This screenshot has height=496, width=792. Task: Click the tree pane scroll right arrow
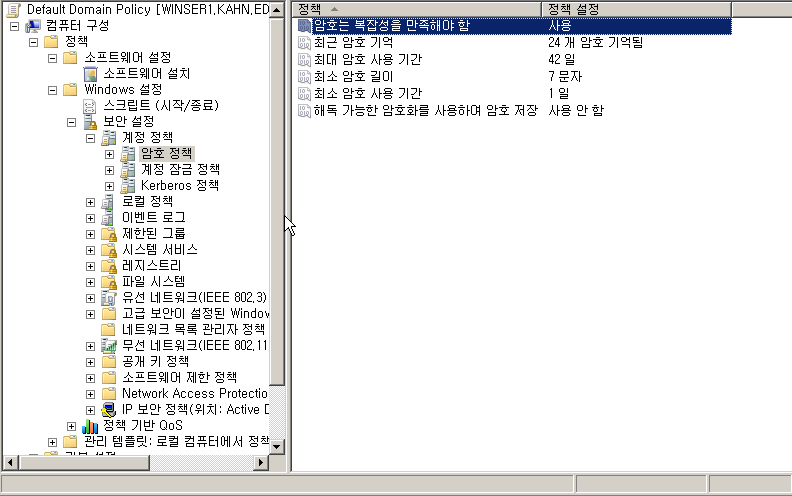tap(261, 462)
